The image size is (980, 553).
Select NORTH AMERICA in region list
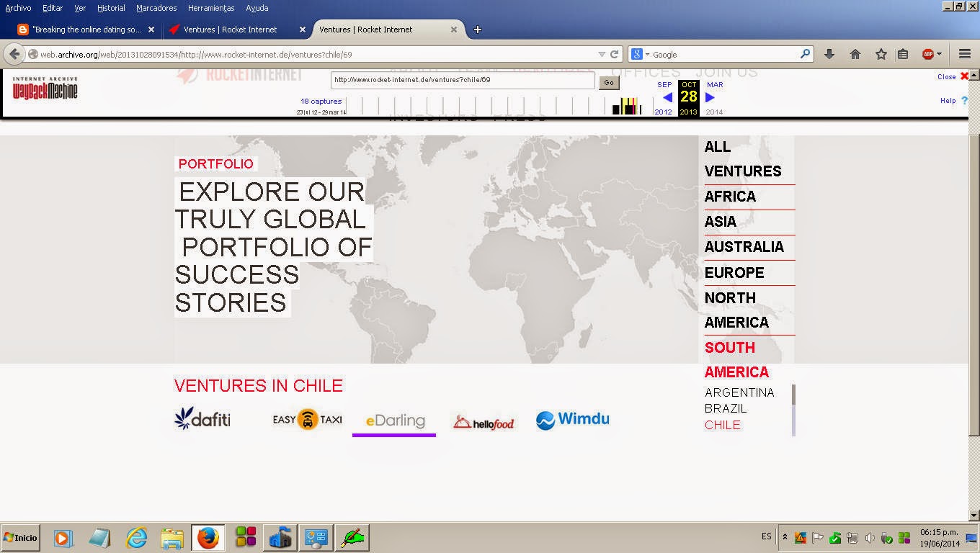[x=736, y=310]
